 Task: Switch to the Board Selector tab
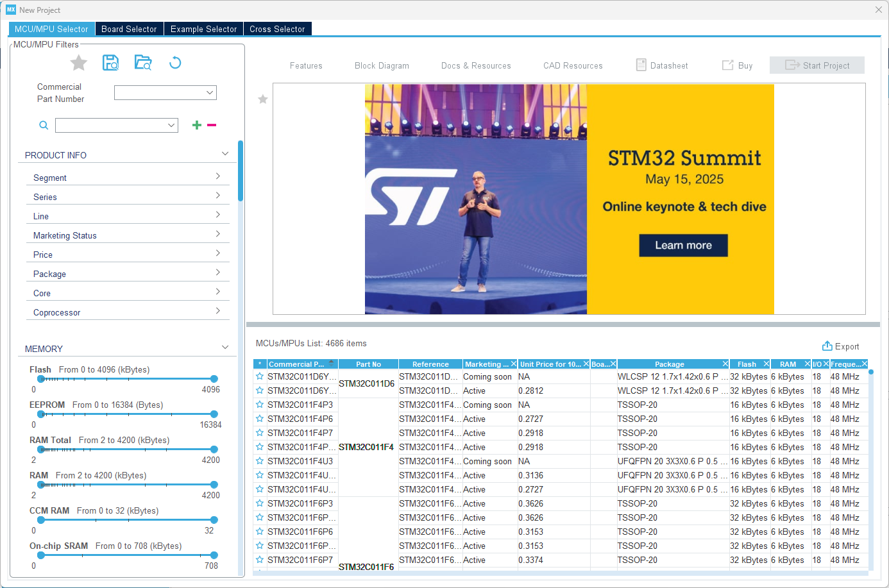(x=129, y=29)
